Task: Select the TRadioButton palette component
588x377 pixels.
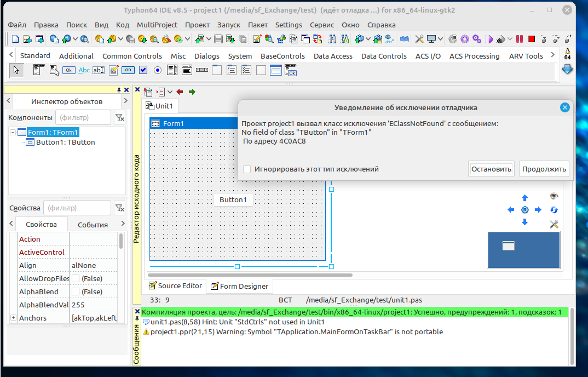Action: click(158, 70)
